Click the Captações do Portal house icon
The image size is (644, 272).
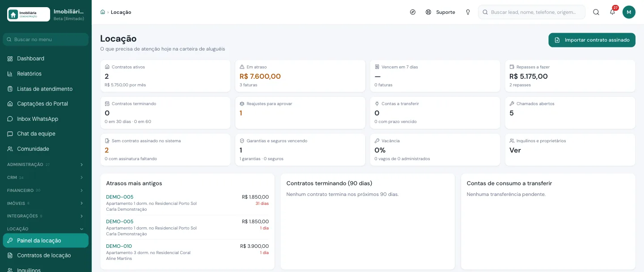(10, 104)
